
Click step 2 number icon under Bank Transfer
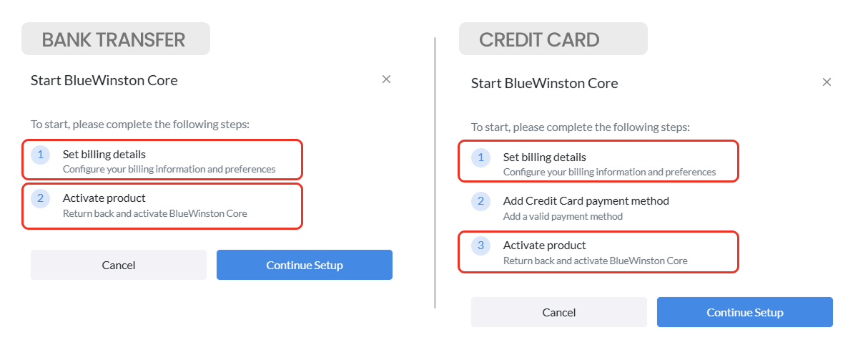[41, 198]
